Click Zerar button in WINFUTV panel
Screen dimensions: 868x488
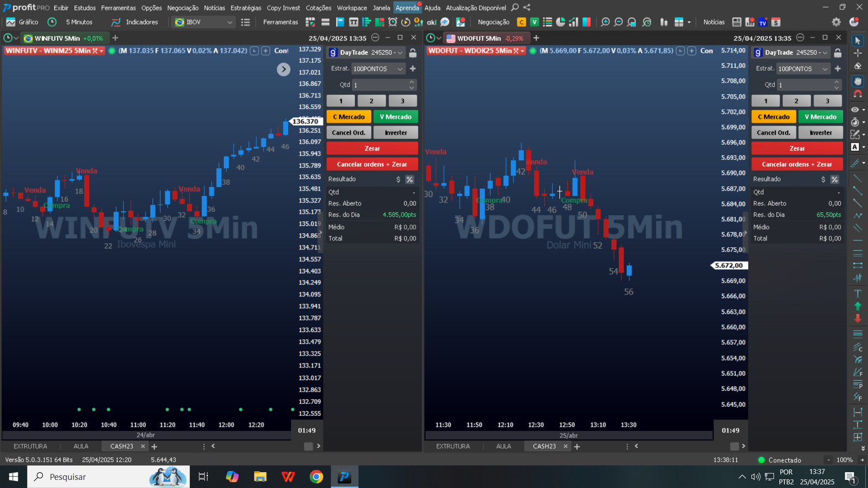[372, 148]
